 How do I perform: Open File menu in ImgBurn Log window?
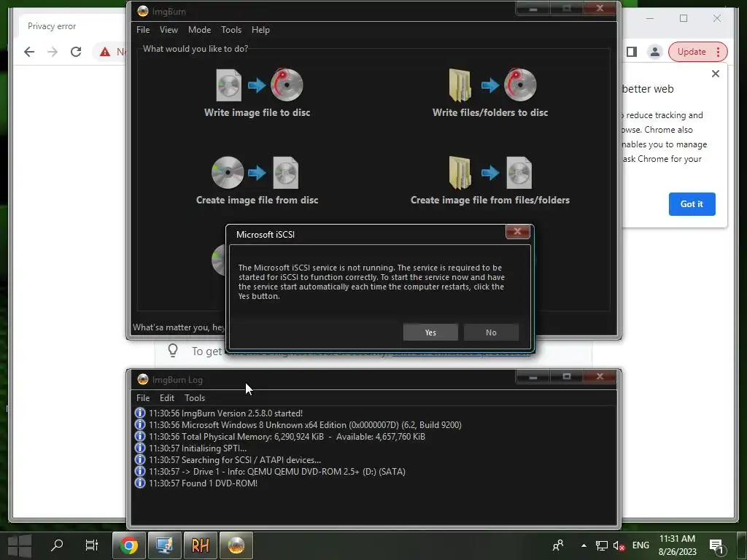pos(143,397)
